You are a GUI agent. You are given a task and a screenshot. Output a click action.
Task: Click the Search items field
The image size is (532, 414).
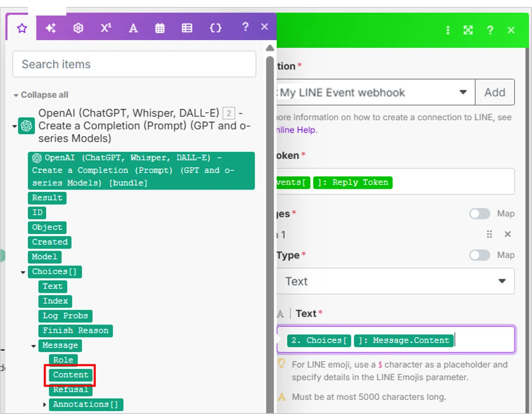pos(134,64)
